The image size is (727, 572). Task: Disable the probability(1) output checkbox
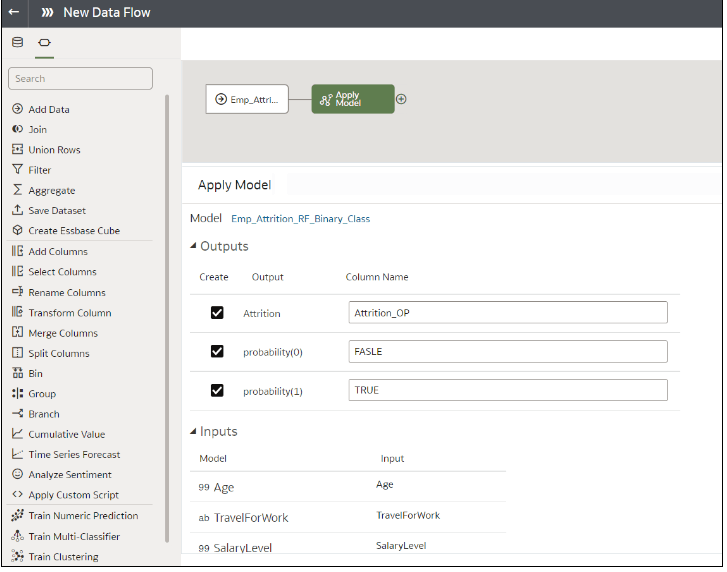pyautogui.click(x=217, y=390)
